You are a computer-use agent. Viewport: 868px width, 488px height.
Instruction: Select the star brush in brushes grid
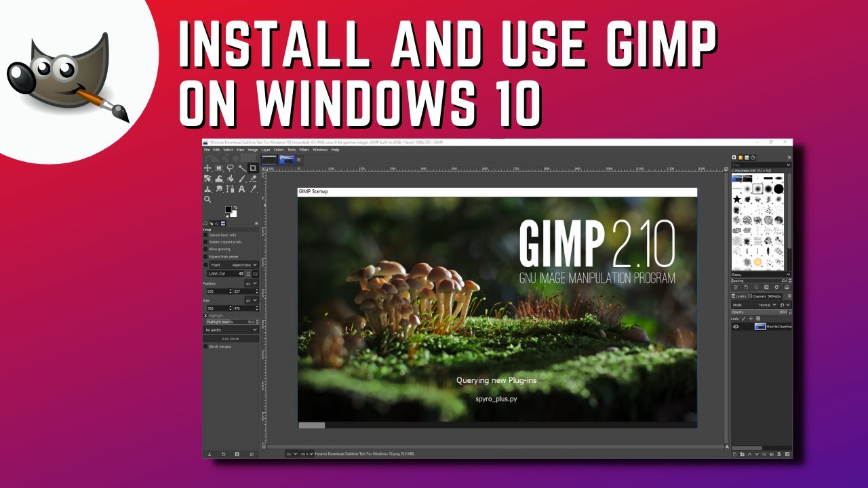click(x=737, y=199)
